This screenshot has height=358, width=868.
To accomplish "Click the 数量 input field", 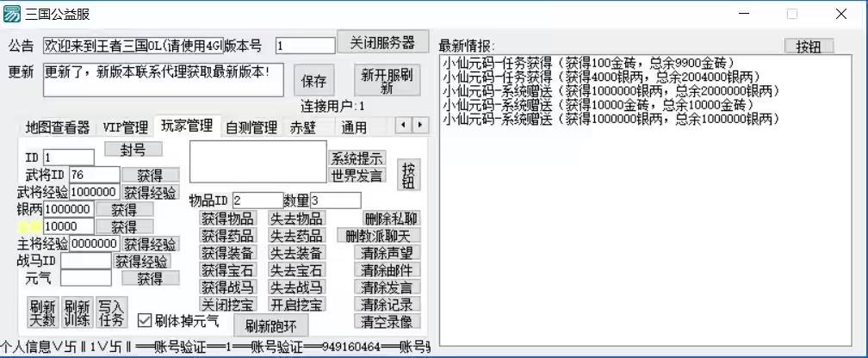I will [336, 201].
